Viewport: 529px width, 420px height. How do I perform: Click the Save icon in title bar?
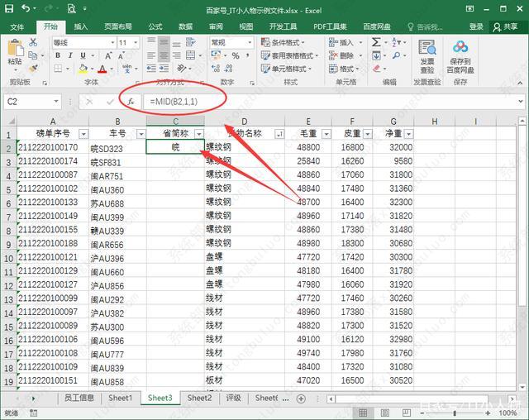[9, 9]
